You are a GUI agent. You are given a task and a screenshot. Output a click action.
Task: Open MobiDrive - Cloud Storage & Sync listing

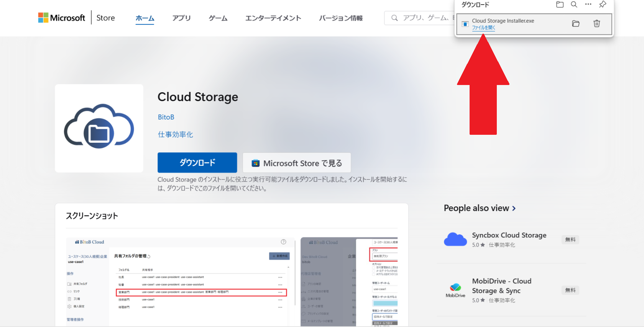pyautogui.click(x=502, y=286)
